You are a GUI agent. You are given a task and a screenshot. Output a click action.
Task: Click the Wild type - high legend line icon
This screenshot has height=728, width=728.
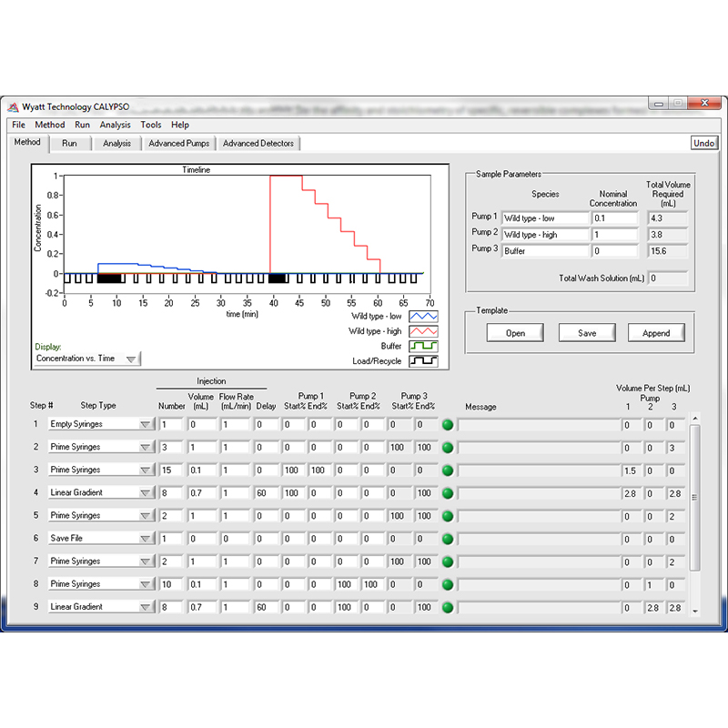(x=423, y=331)
